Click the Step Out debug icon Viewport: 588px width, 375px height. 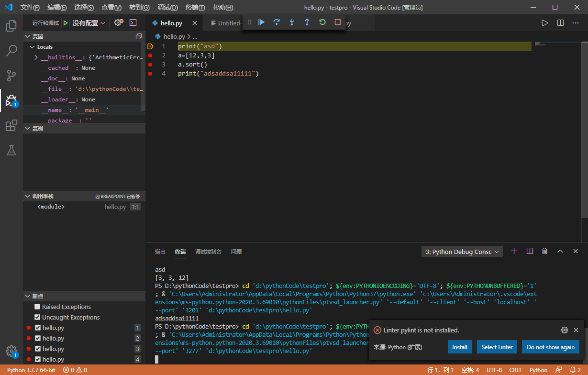(x=307, y=22)
